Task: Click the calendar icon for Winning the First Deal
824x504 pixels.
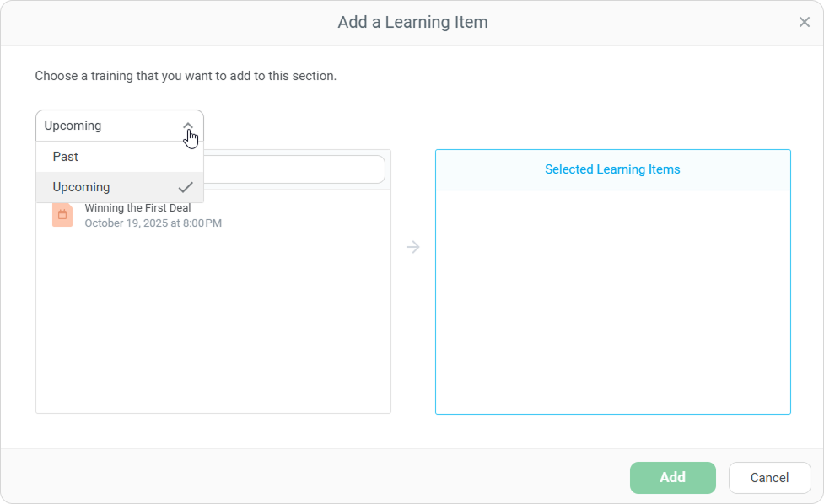Action: pos(62,215)
